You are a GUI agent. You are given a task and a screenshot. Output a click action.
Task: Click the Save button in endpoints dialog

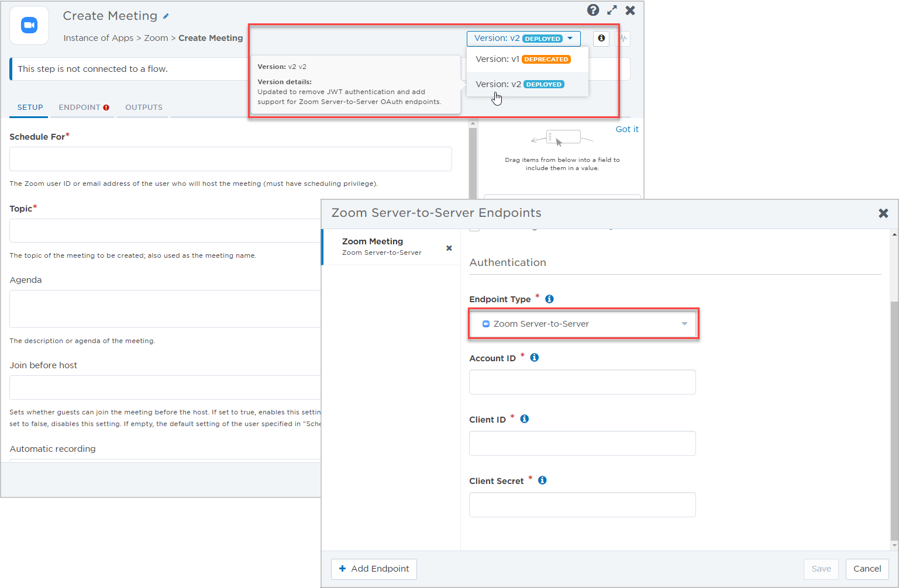tap(821, 569)
